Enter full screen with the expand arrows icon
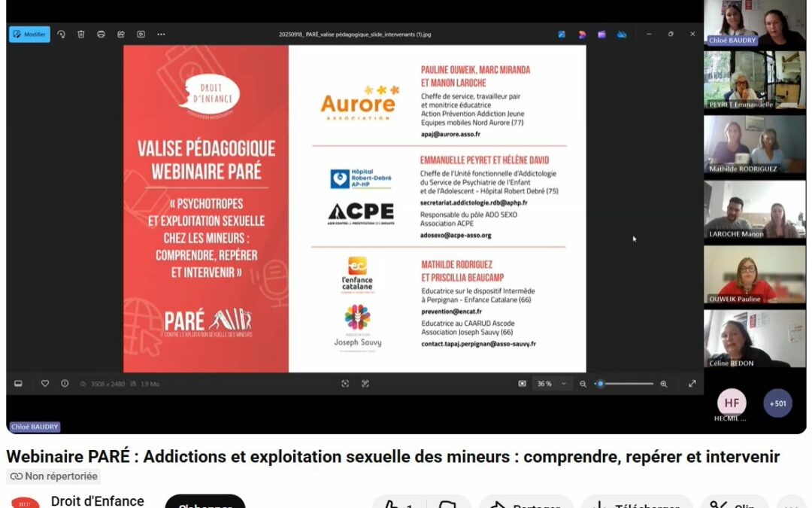Screen dimensions: 812x508 point(692,384)
